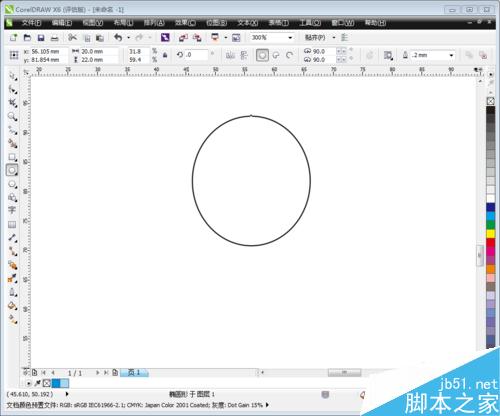This screenshot has height=416, width=500.
Task: Click the Import icon
Action: pos(183,38)
